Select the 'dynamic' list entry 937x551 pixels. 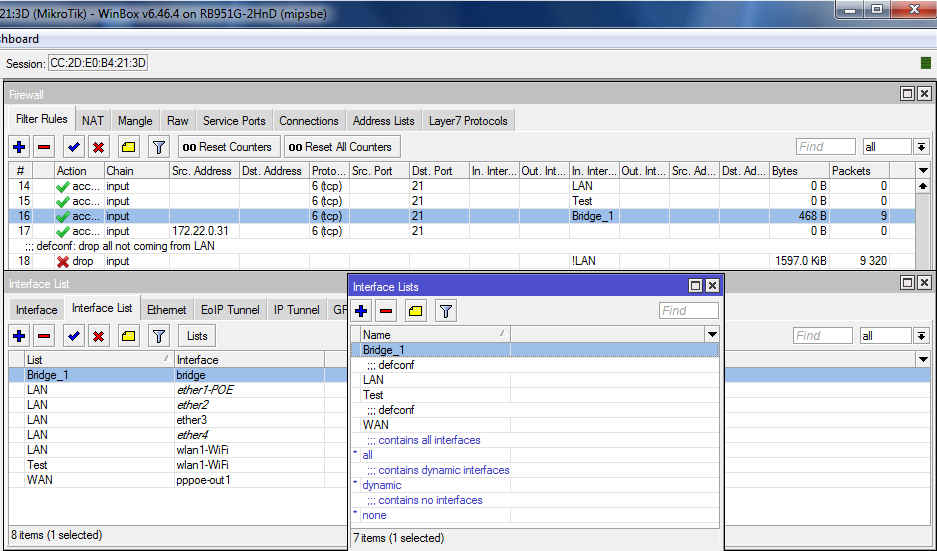coord(535,485)
